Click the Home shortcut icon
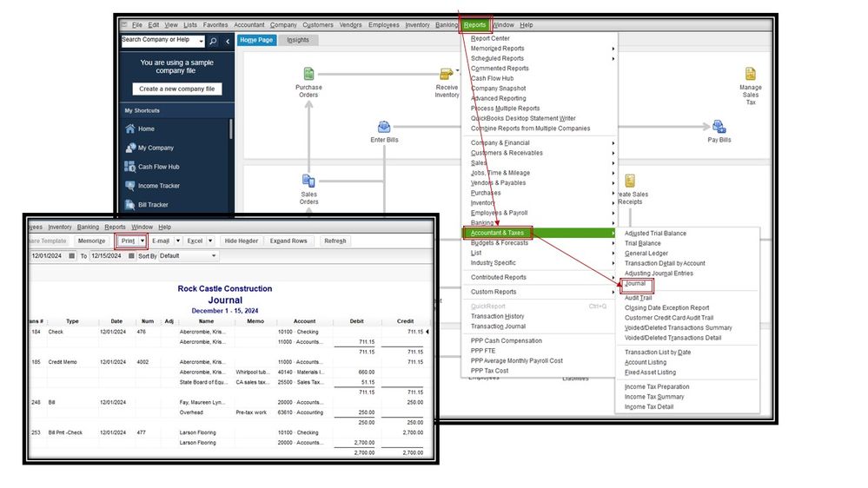868x488 pixels. (x=130, y=129)
